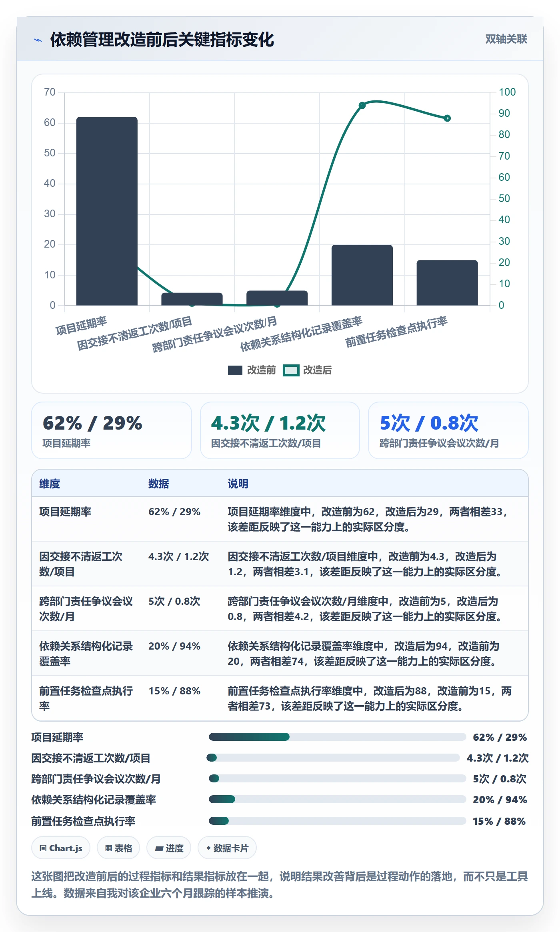Click the 项目延期率 bar in chart
This screenshot has width=560, height=932.
[107, 211]
